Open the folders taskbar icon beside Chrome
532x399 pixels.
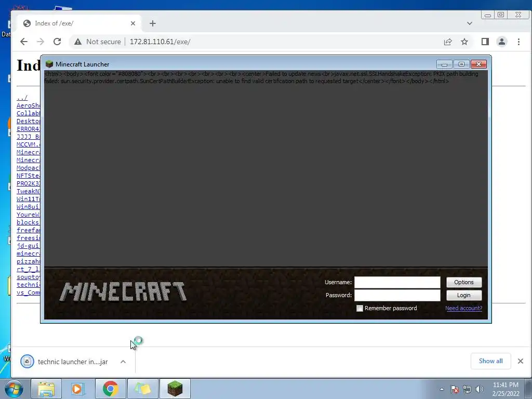142,389
